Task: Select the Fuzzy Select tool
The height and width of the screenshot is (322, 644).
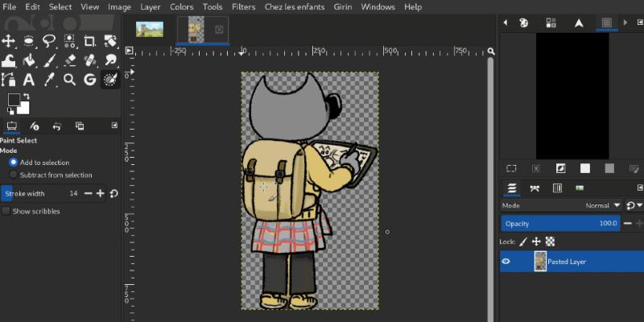Action: point(69,41)
